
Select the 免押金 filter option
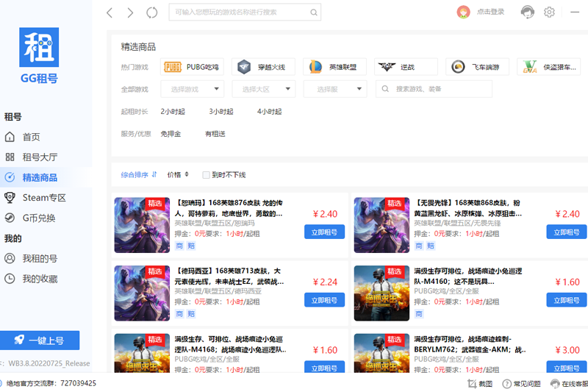[171, 134]
